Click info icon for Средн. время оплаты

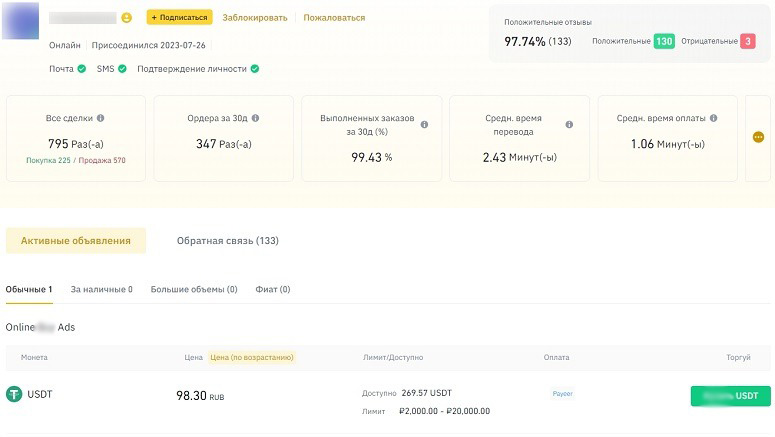(x=714, y=118)
